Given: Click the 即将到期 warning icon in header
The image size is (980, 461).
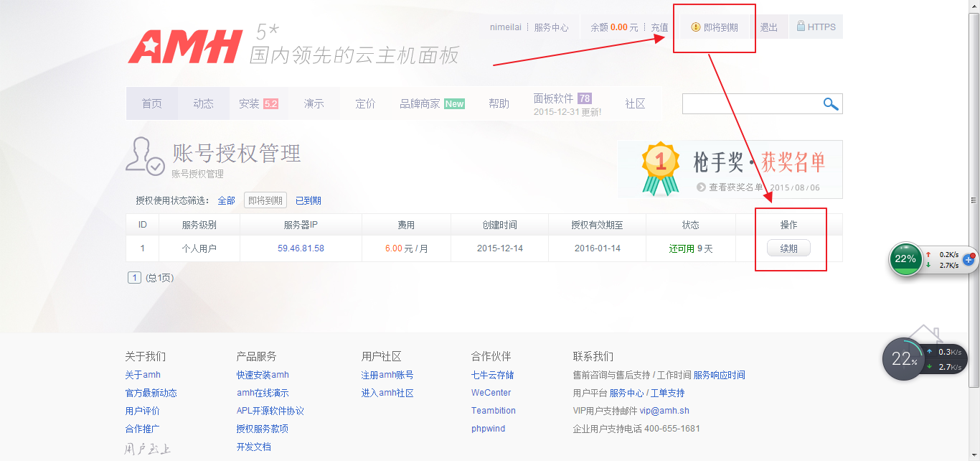Looking at the screenshot, I should point(695,27).
